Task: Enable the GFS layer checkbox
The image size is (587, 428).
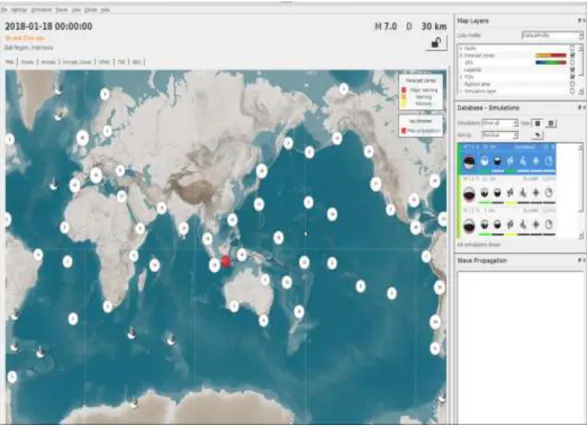Action: coord(572,63)
